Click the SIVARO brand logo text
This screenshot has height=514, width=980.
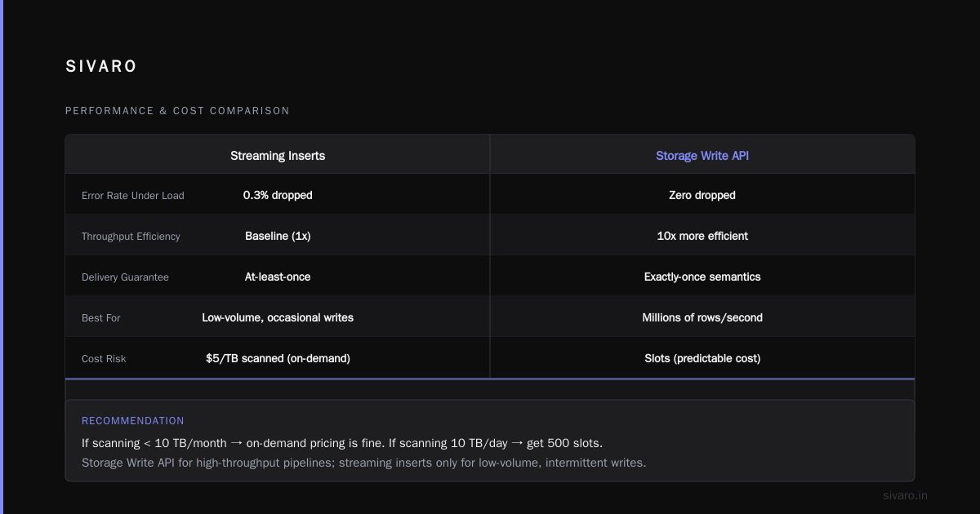[101, 67]
